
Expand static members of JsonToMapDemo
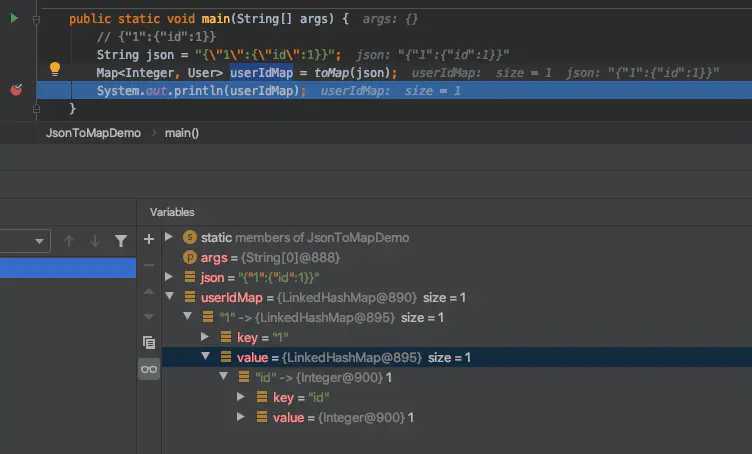pos(168,237)
